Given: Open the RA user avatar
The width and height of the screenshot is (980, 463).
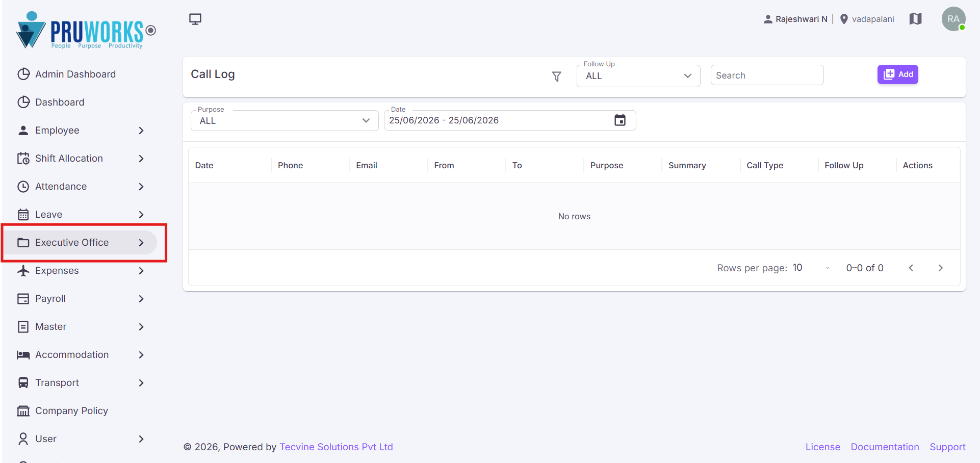Looking at the screenshot, I should [953, 19].
